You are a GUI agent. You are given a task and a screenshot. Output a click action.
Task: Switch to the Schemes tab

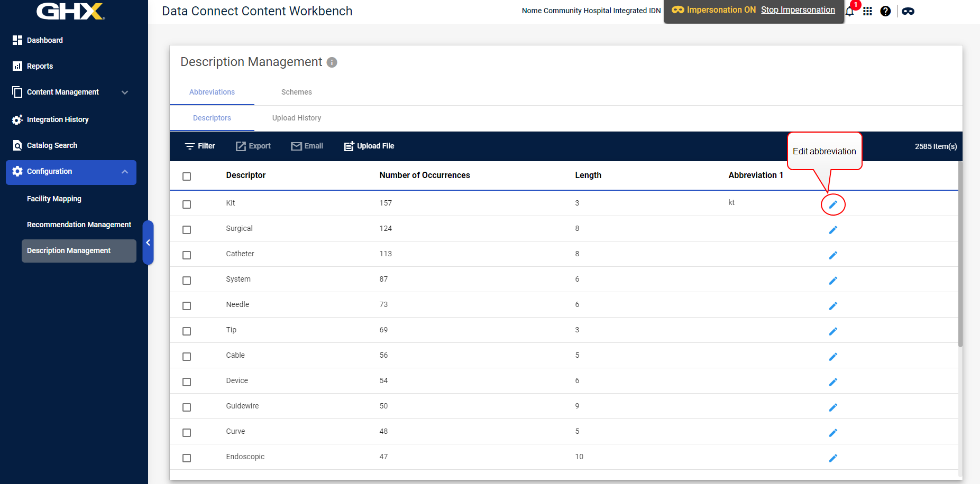point(296,92)
